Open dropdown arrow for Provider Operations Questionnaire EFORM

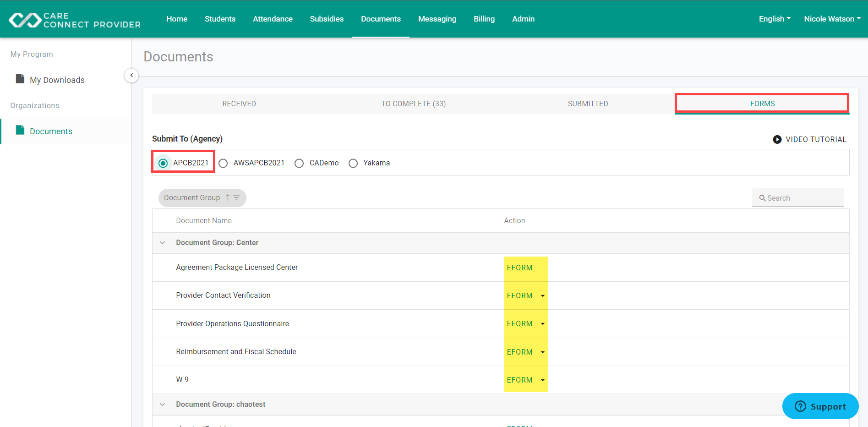tap(543, 324)
